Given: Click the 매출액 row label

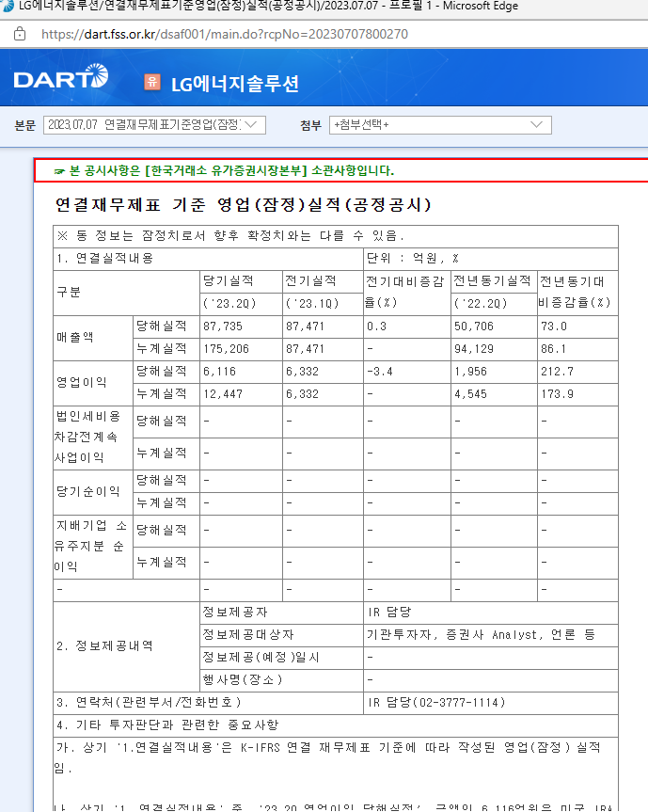Looking at the screenshot, I should [x=75, y=338].
